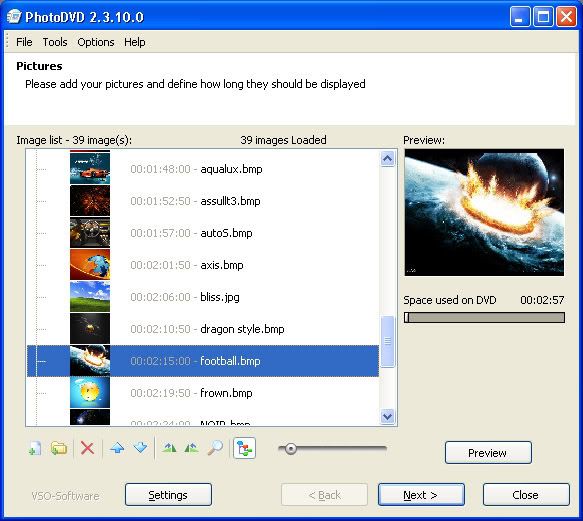583x521 pixels.
Task: Click the assullt3.bmp thumbnail
Action: tap(90, 201)
